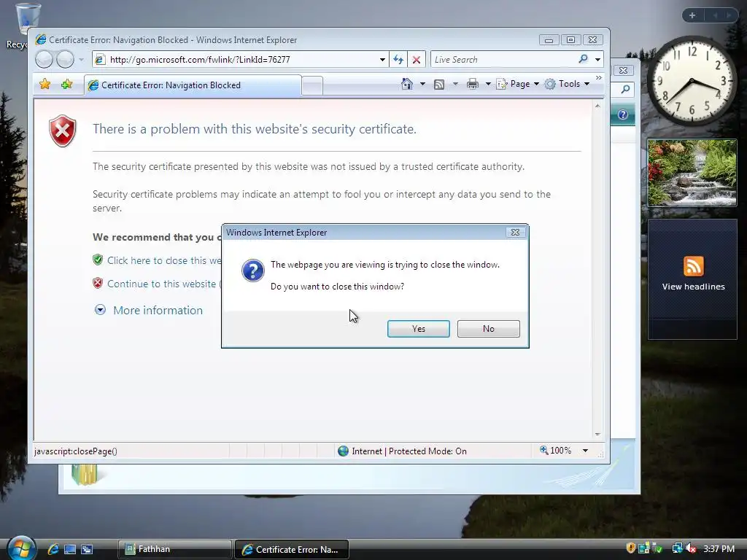Screen dimensions: 747x560
Task: Click the red shield icon beside Continue link
Action: point(98,284)
